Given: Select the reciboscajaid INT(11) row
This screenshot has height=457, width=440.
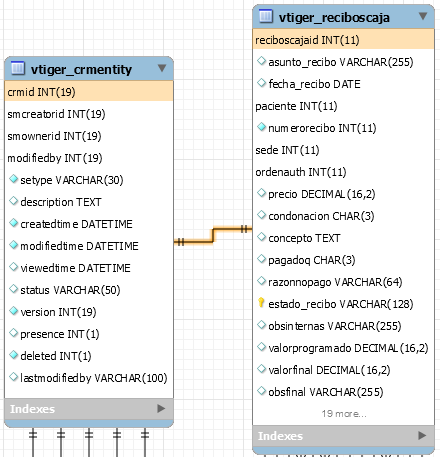Looking at the screenshot, I should click(343, 40).
